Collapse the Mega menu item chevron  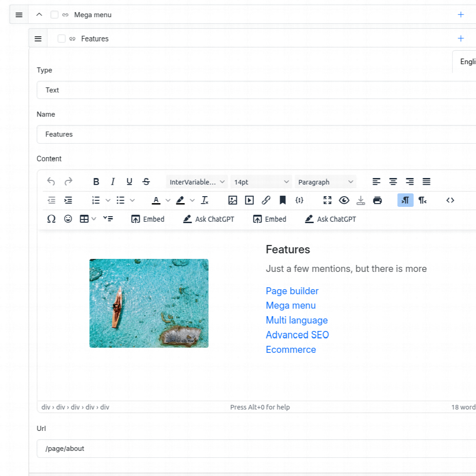(x=39, y=15)
